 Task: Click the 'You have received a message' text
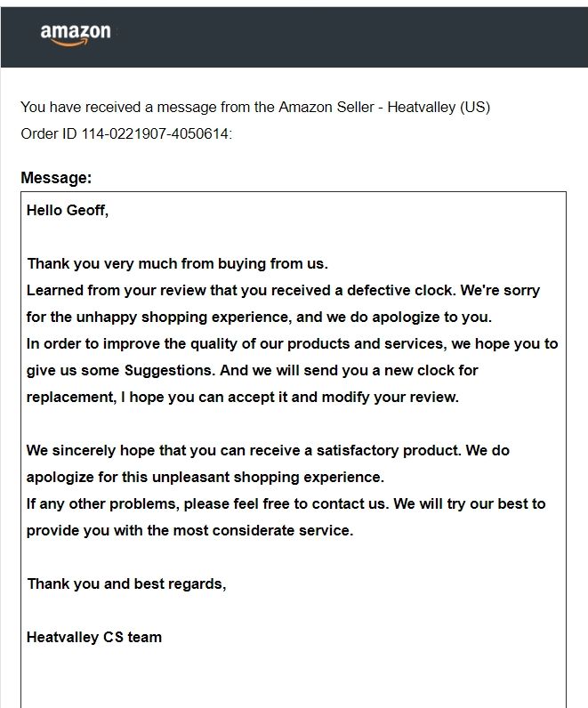[x=255, y=107]
